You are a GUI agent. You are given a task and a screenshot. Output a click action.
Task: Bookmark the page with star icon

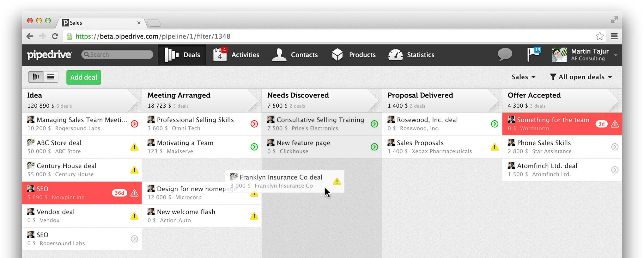pos(599,36)
